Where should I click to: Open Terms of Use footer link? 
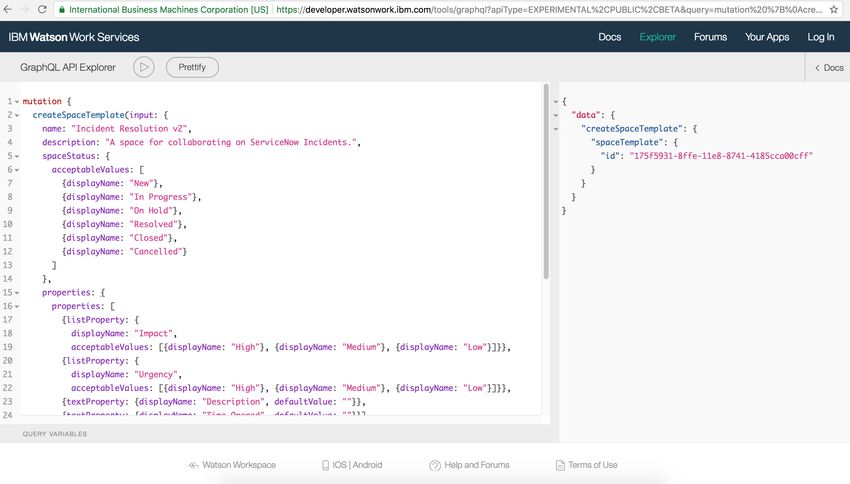(x=593, y=465)
